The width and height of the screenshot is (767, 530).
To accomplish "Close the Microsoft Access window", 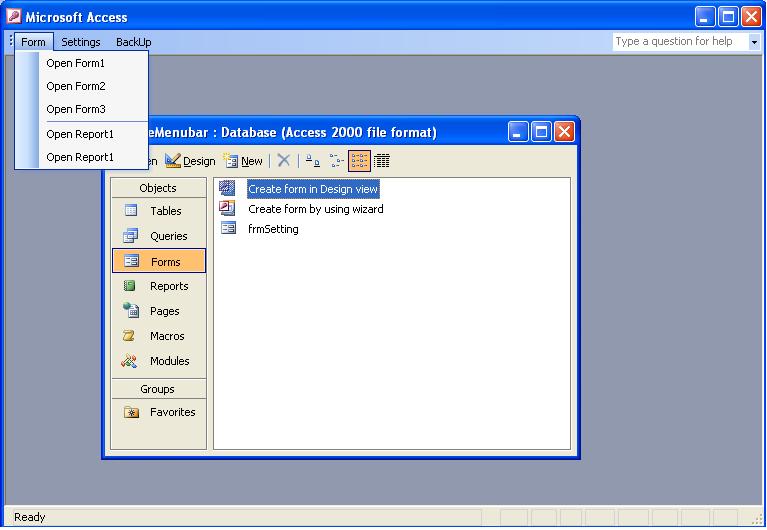I will pyautogui.click(x=751, y=17).
